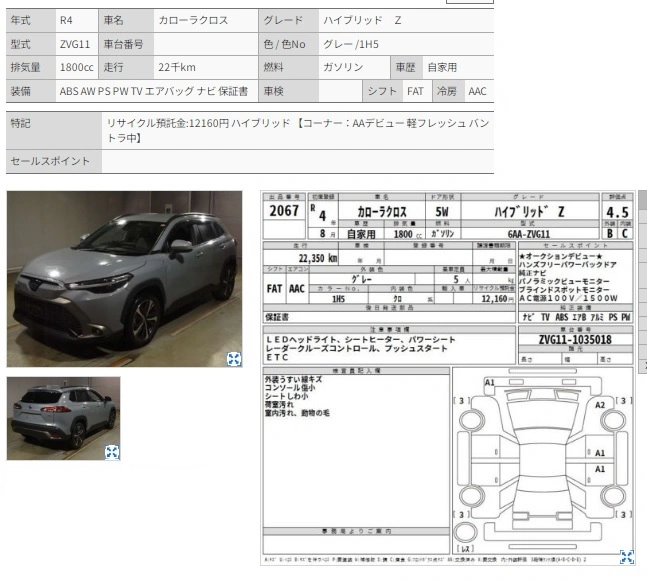
Task: Select the grade value ハイブリッド Z
Action: pos(362,20)
